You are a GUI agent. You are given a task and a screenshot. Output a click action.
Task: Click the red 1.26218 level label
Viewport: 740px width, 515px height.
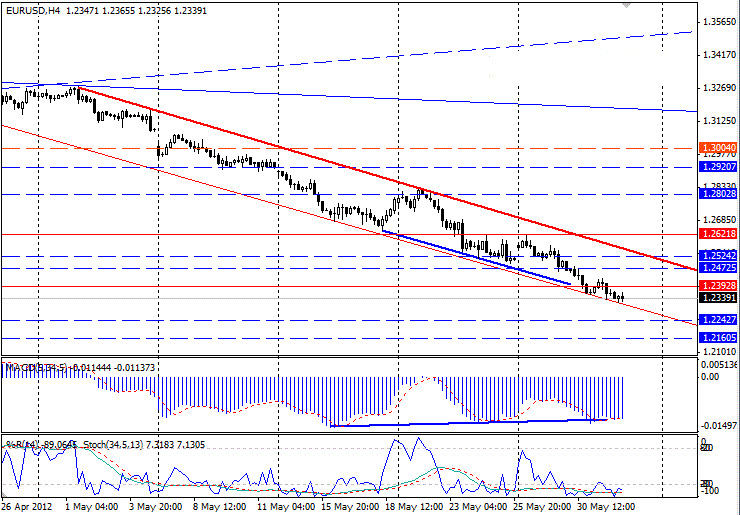pos(718,234)
